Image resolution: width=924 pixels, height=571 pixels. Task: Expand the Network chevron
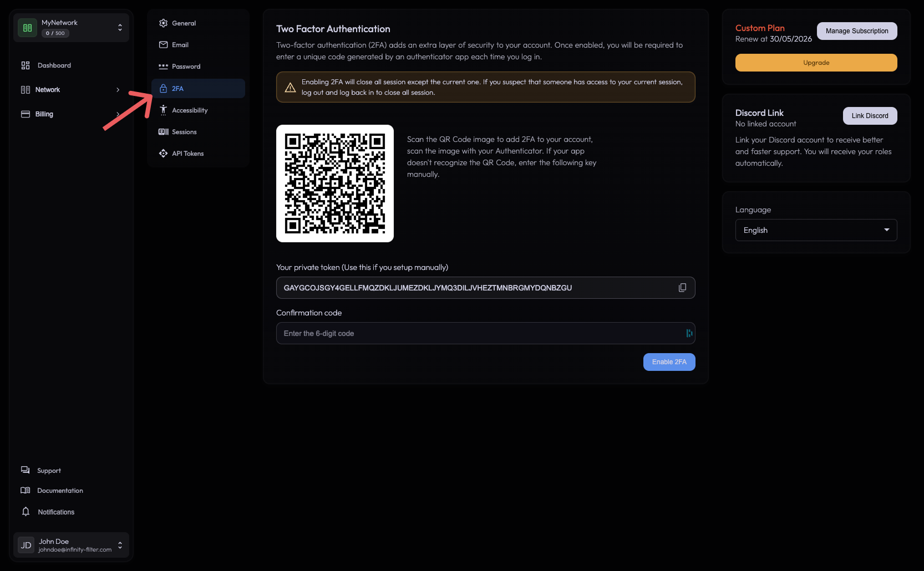coord(118,90)
